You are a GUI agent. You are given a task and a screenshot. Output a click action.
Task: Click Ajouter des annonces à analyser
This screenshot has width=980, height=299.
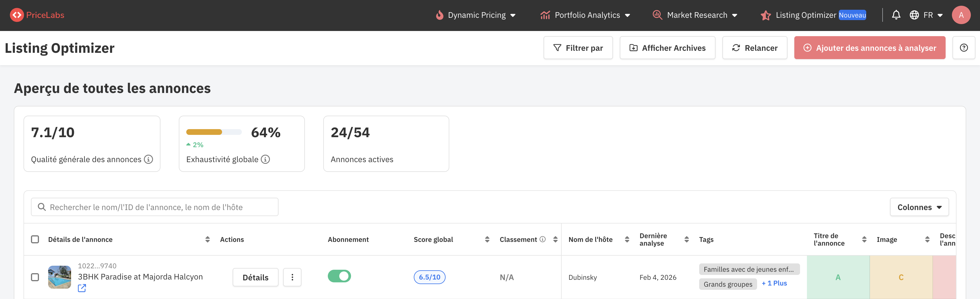point(869,48)
